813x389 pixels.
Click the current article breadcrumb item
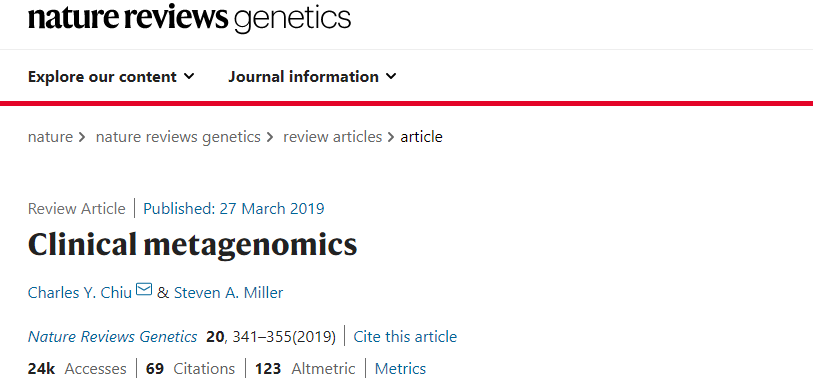(x=421, y=137)
